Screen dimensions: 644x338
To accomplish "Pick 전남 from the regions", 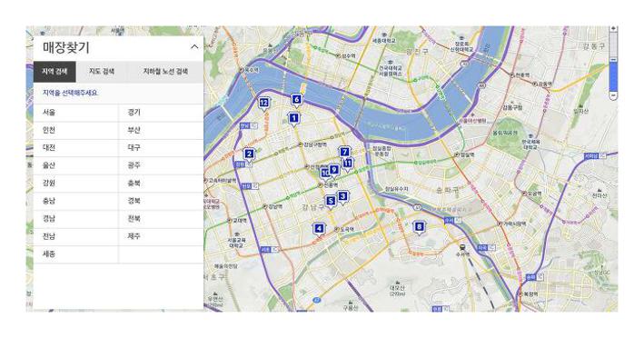I will click(x=75, y=236).
